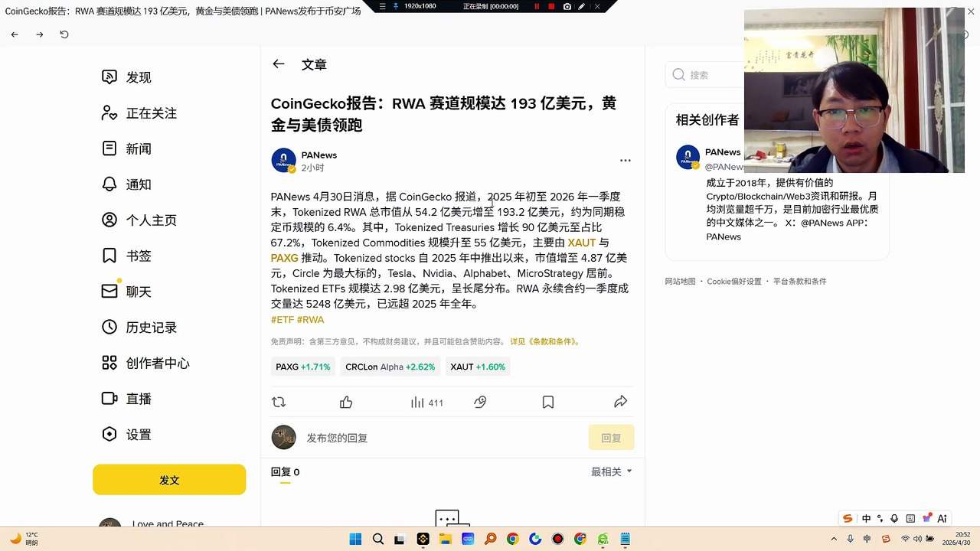Open File Explorer from the taskbar

tap(446, 540)
